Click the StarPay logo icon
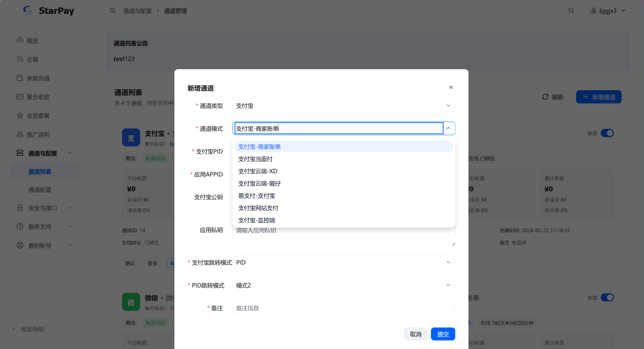 pyautogui.click(x=27, y=11)
